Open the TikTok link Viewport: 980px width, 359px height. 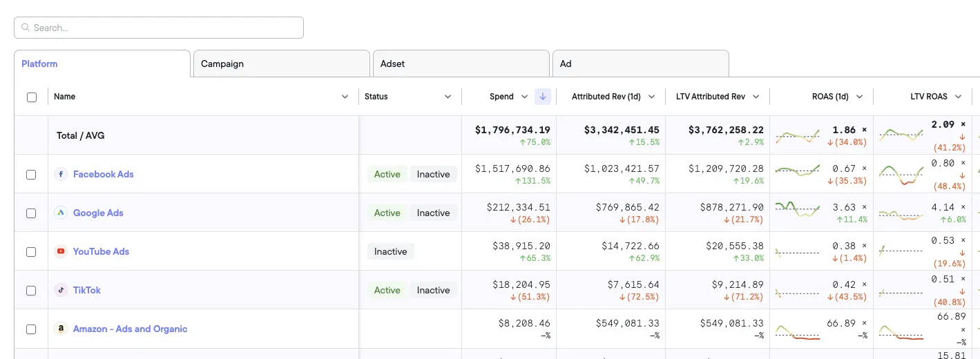87,290
